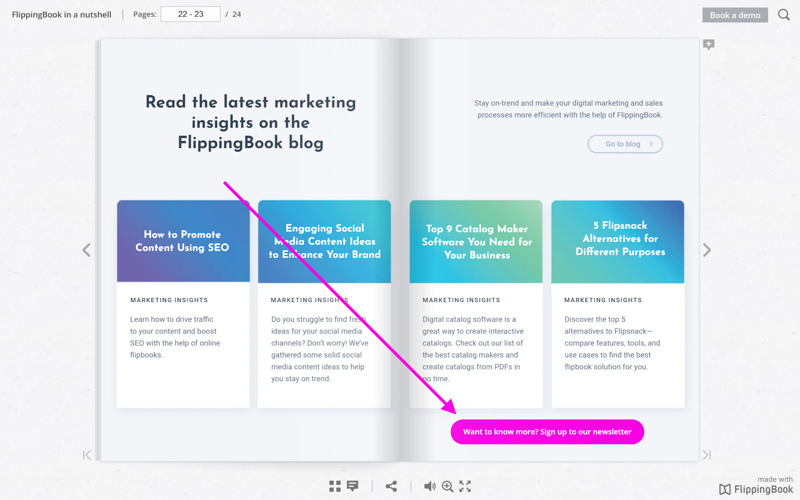The height and width of the screenshot is (500, 800).
Task: Click the headline Read the latest marketing insights
Action: (x=251, y=122)
